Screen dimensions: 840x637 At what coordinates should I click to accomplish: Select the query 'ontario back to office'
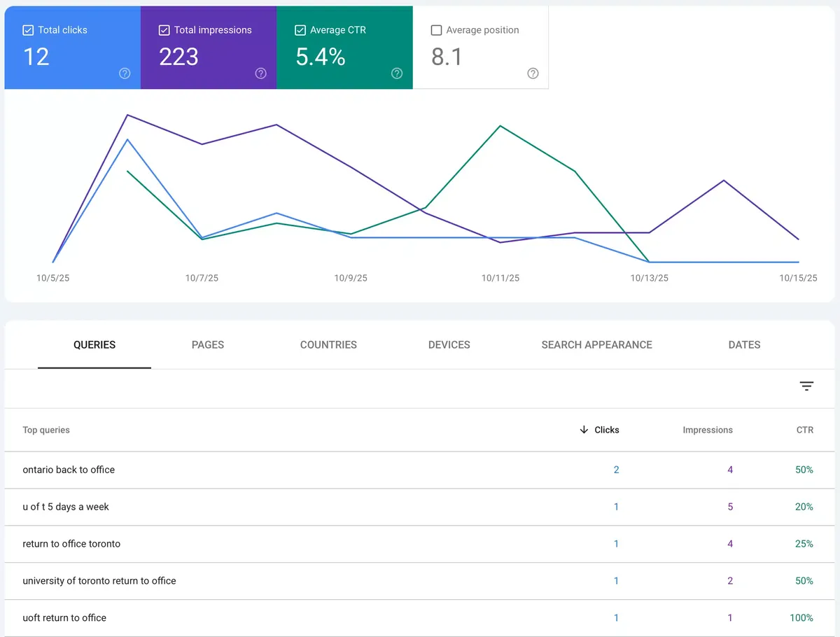(69, 469)
